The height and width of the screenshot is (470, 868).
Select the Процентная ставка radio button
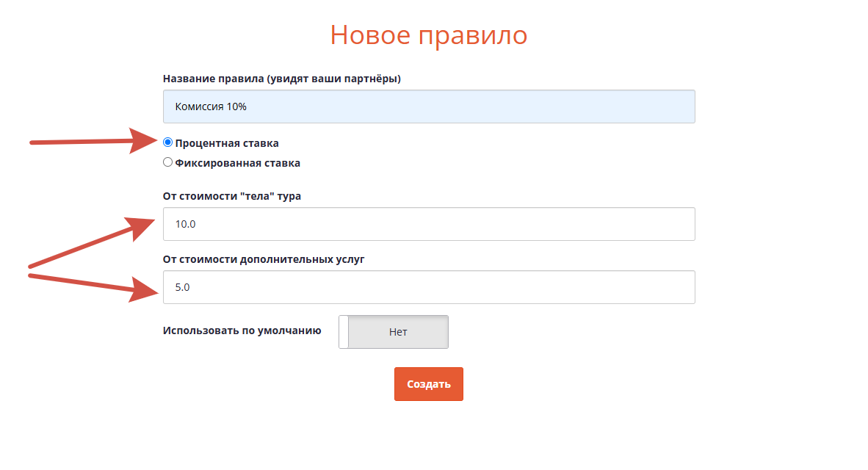pos(167,142)
